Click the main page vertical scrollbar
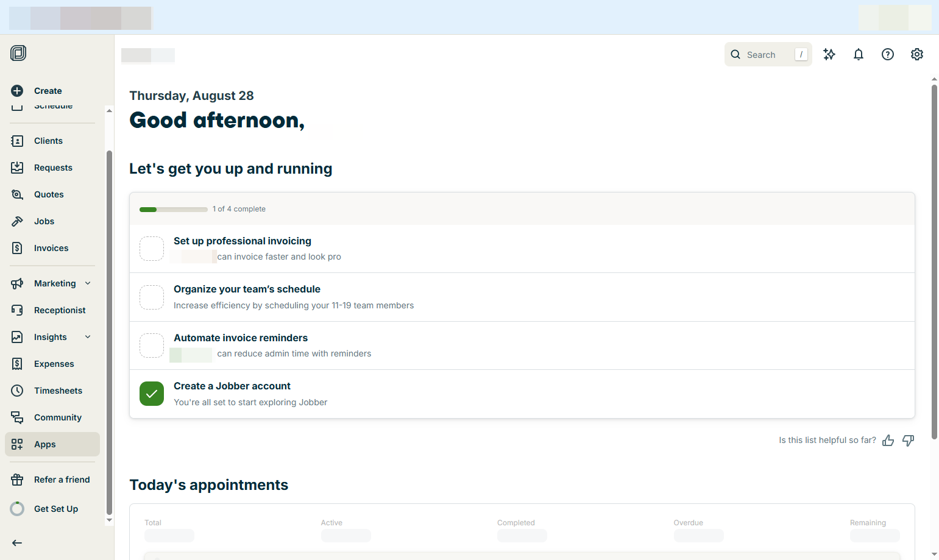Viewport: 939px width, 560px height. point(934,262)
